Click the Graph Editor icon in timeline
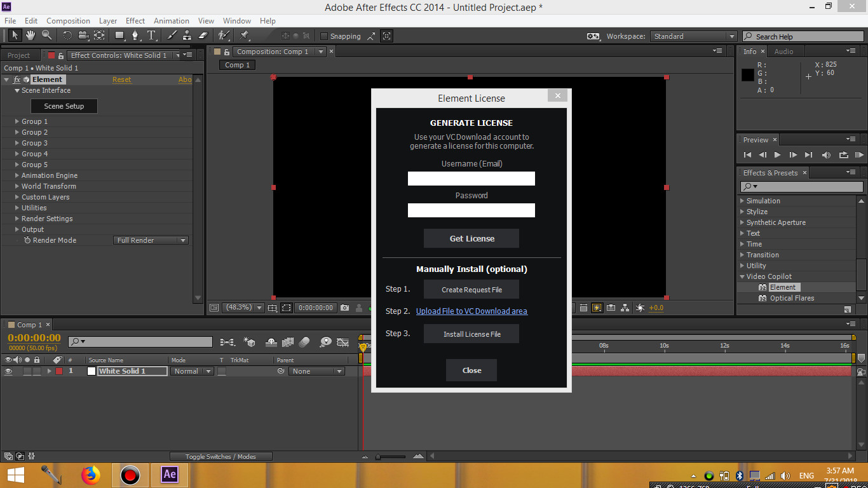This screenshot has height=488, width=868. pyautogui.click(x=343, y=342)
